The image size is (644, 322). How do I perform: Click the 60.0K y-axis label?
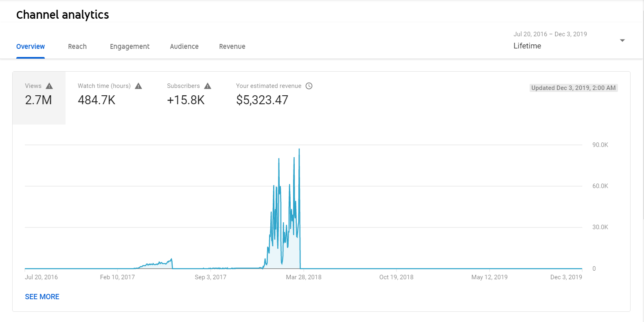pos(600,186)
